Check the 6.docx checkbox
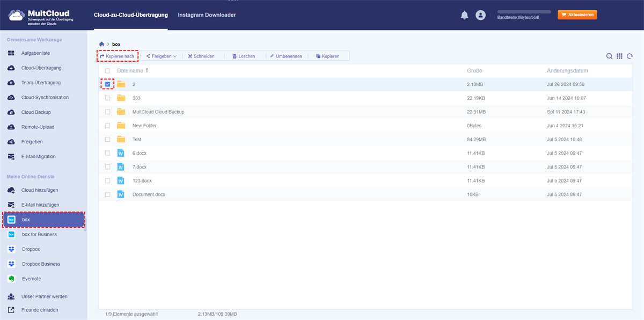 [108, 153]
